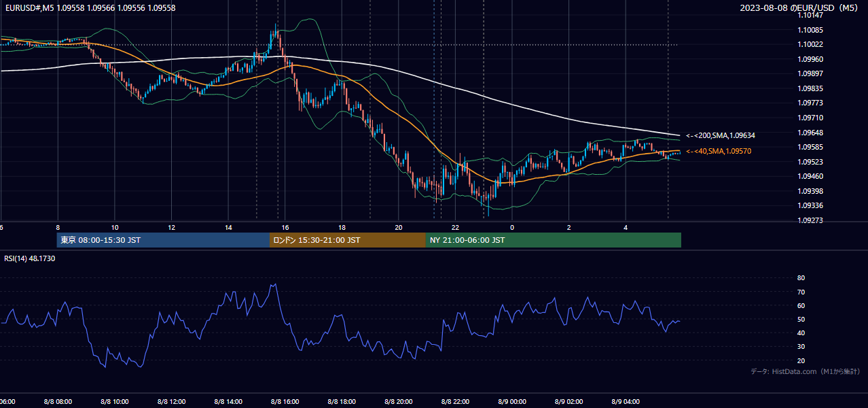This screenshot has width=868, height=408.
Task: Click hour label 18 under price chart
Action: 342,227
